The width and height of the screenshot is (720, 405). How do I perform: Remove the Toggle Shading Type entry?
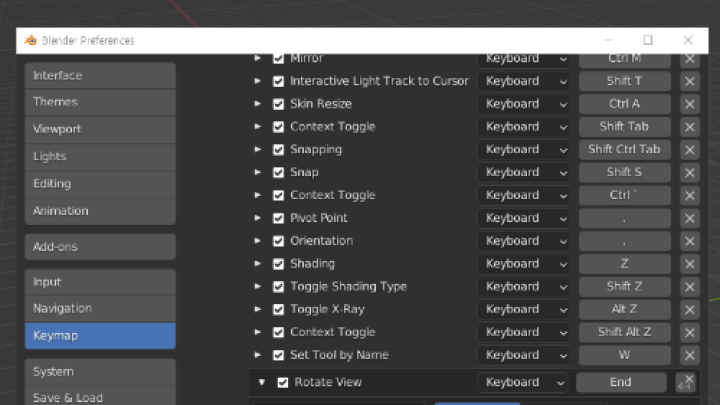(689, 287)
